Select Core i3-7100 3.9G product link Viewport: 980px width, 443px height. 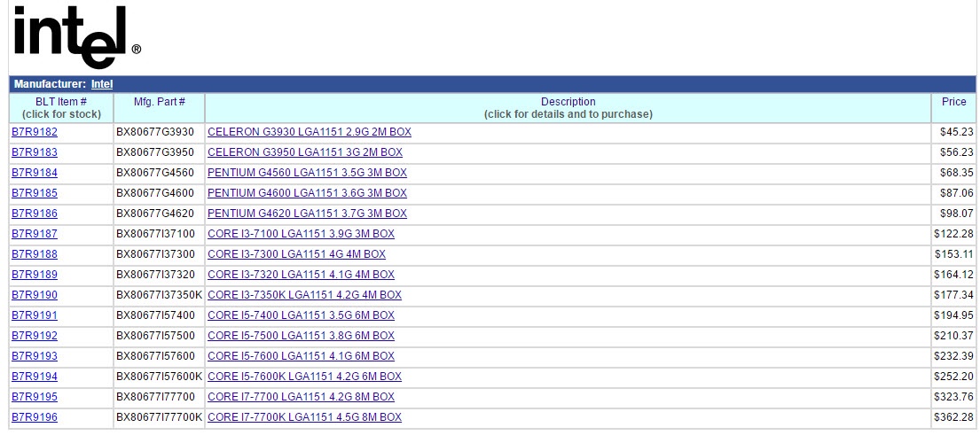pyautogui.click(x=301, y=234)
